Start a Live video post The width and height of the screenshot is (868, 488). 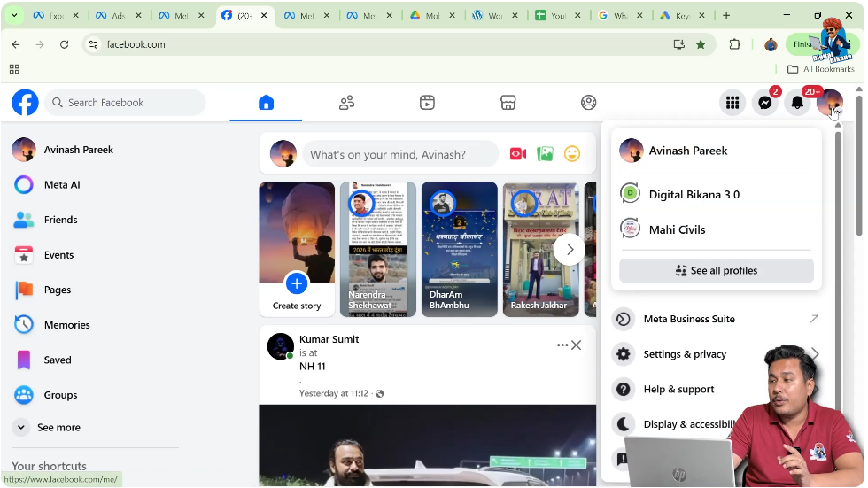point(518,154)
